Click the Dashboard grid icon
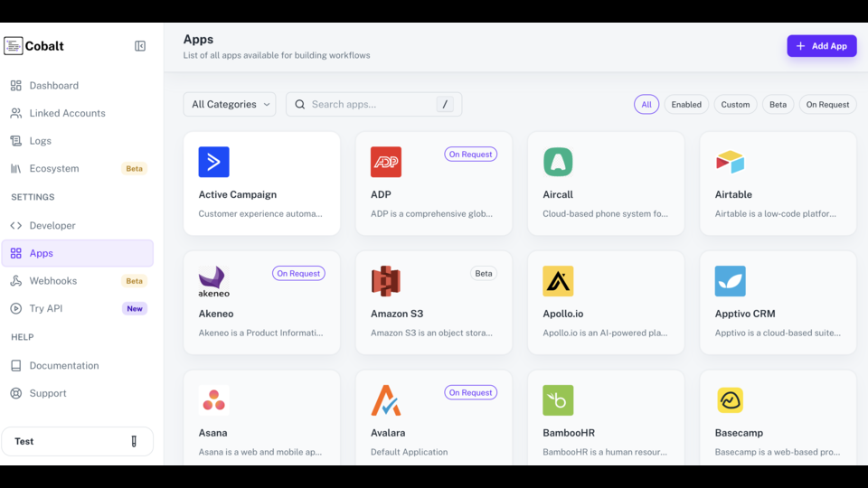Screen dimensions: 868x488 tap(16, 85)
